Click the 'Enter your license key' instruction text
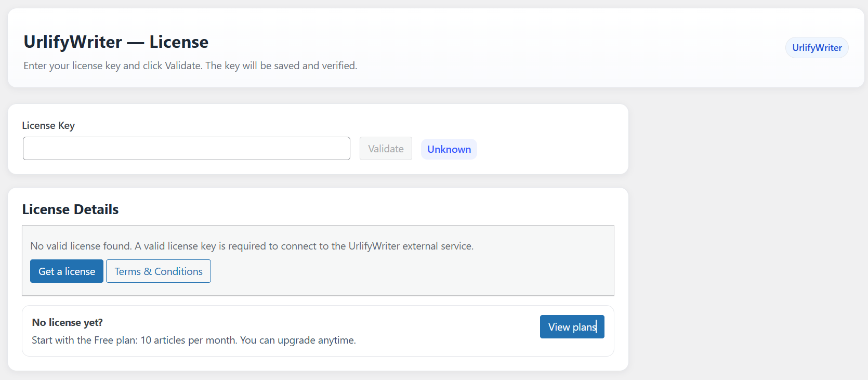The height and width of the screenshot is (380, 868). (x=190, y=65)
